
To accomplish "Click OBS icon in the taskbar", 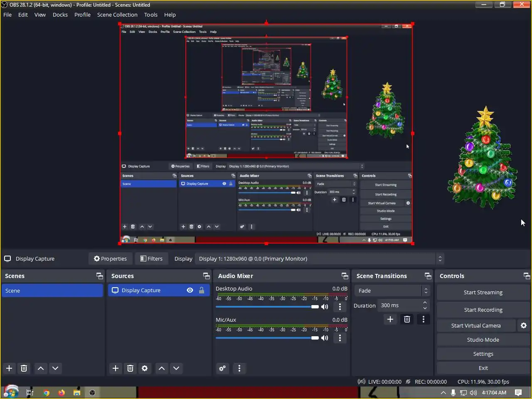I will 92,393.
